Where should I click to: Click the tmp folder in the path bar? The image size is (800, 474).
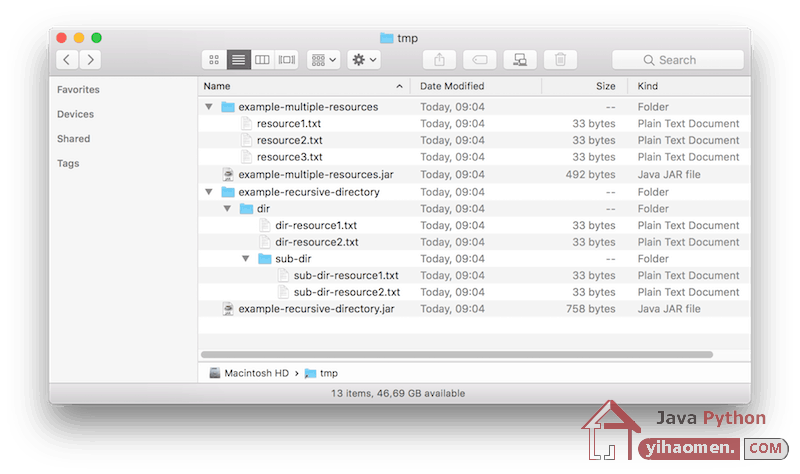(x=321, y=373)
